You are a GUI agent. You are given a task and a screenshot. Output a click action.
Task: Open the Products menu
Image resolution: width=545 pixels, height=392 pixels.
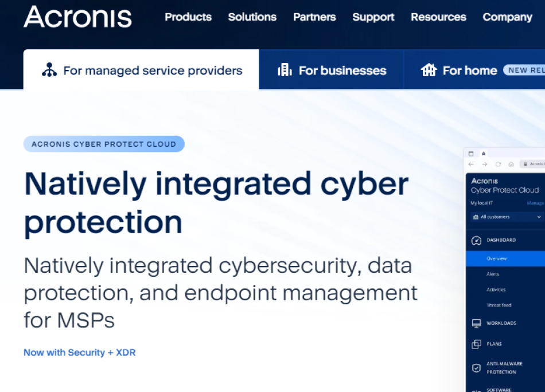[188, 17]
